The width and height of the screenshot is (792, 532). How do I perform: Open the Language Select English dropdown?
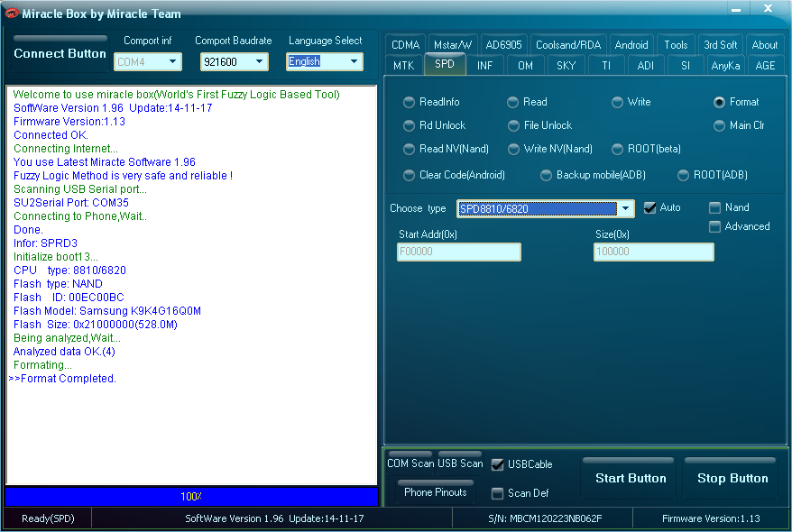tap(355, 61)
